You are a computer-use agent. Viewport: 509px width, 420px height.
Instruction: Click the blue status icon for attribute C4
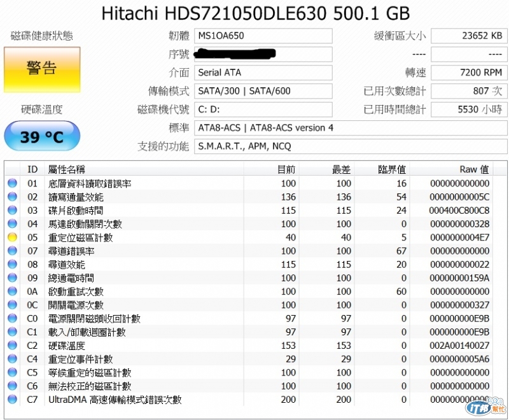point(12,359)
